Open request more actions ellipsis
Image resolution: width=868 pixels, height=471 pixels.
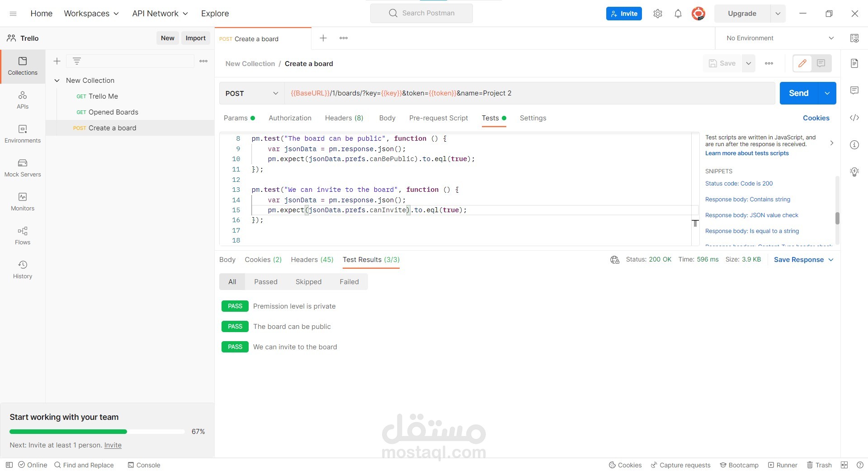(x=769, y=63)
